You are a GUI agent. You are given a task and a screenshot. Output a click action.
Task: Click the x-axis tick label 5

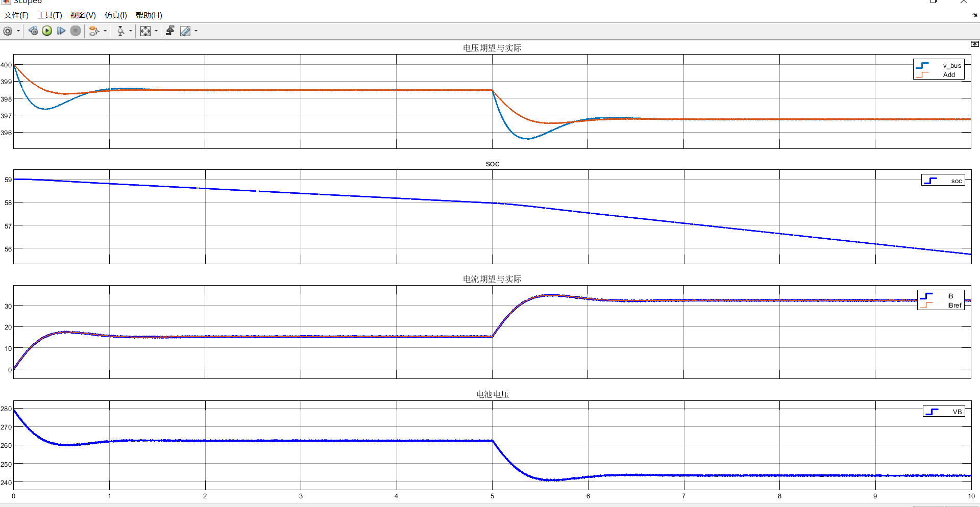pyautogui.click(x=493, y=496)
